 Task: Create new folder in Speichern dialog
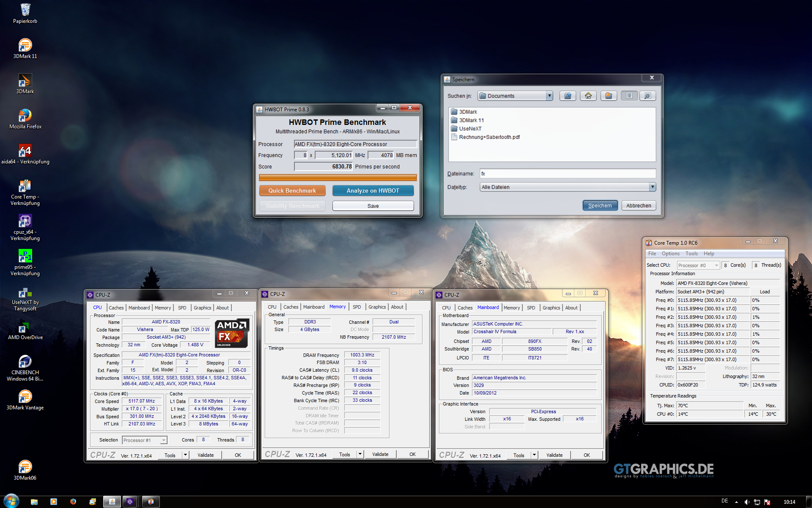pyautogui.click(x=609, y=96)
